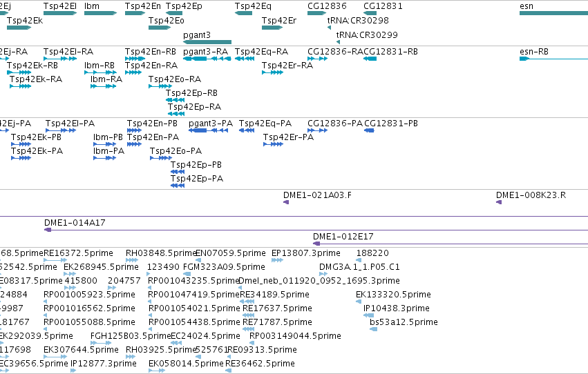Viewport: 588px width, 374px height.
Task: Click the tRNA:CR30298 marker
Action: click(329, 28)
